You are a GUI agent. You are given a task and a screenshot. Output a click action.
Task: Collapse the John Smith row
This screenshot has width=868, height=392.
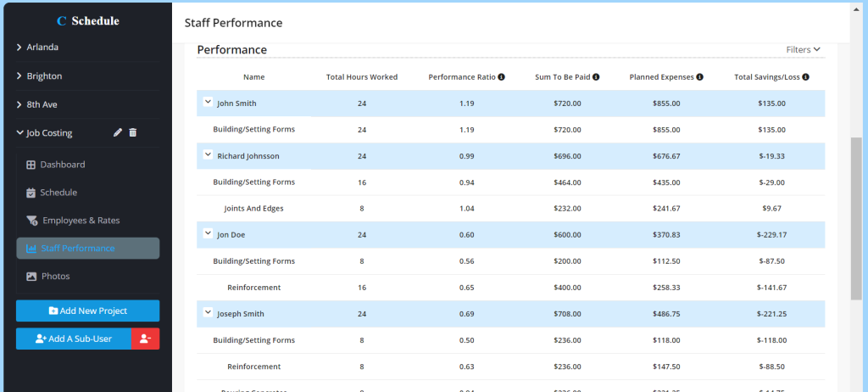pos(208,102)
